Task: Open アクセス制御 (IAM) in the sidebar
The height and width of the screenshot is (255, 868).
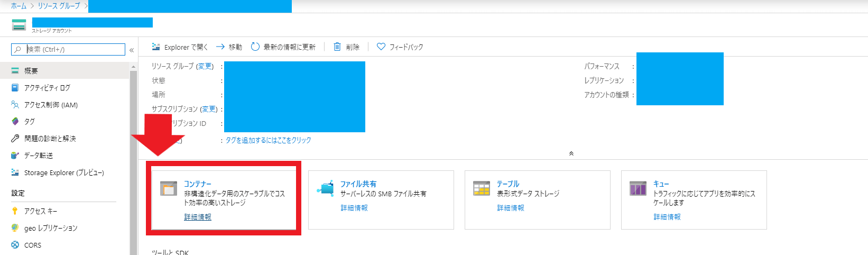Action: (51, 105)
